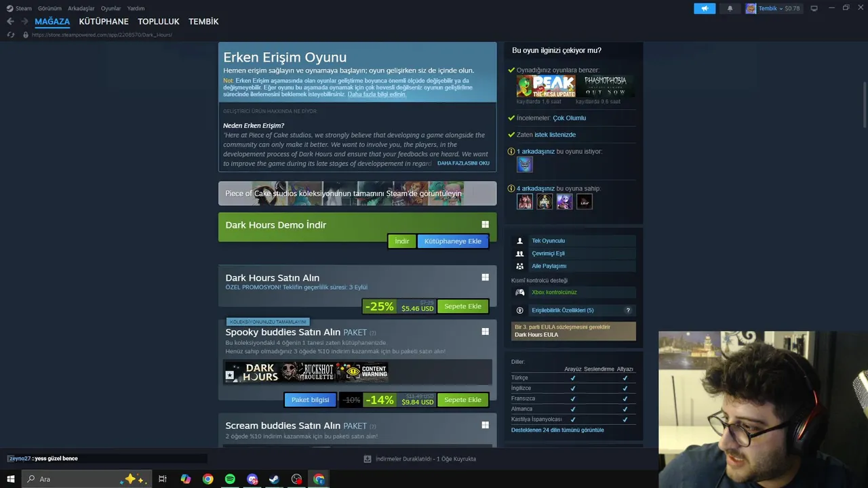Switch to the TEMBİK profile tab
868x488 pixels.
coord(203,22)
